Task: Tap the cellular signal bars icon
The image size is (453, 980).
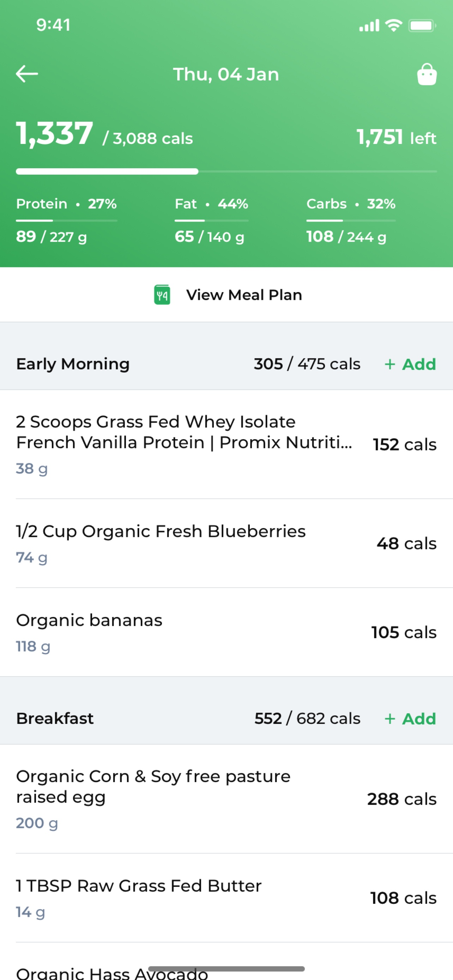Action: [x=369, y=25]
